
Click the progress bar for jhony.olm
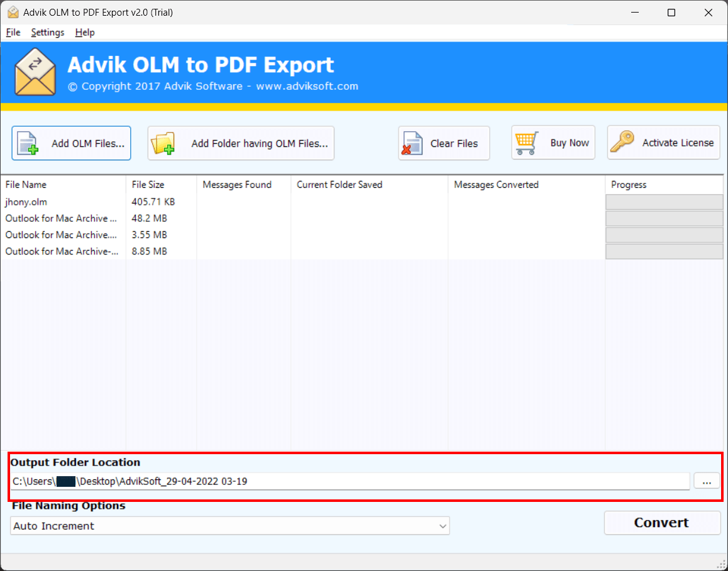click(665, 202)
